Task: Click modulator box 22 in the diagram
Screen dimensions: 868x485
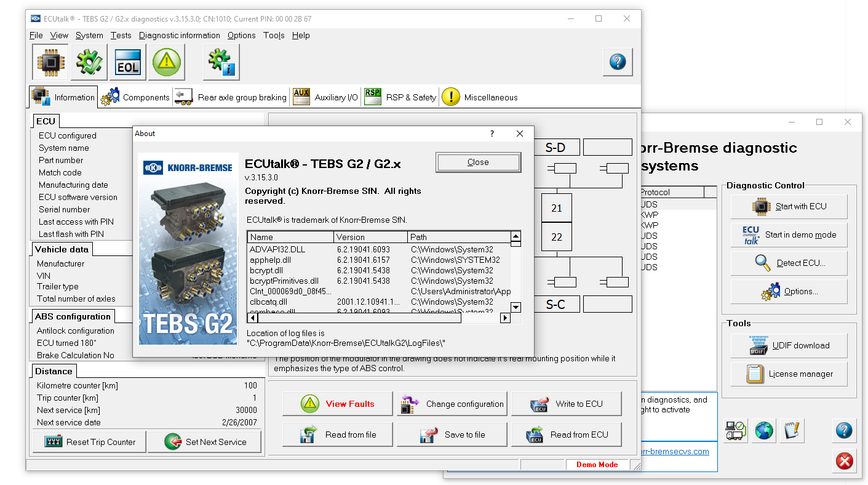Action: (x=557, y=236)
